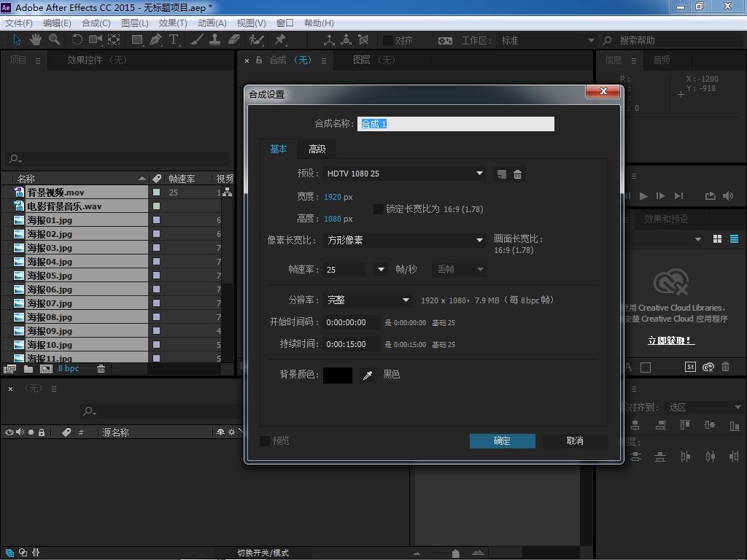Select the Roto Brush tool

[x=256, y=40]
